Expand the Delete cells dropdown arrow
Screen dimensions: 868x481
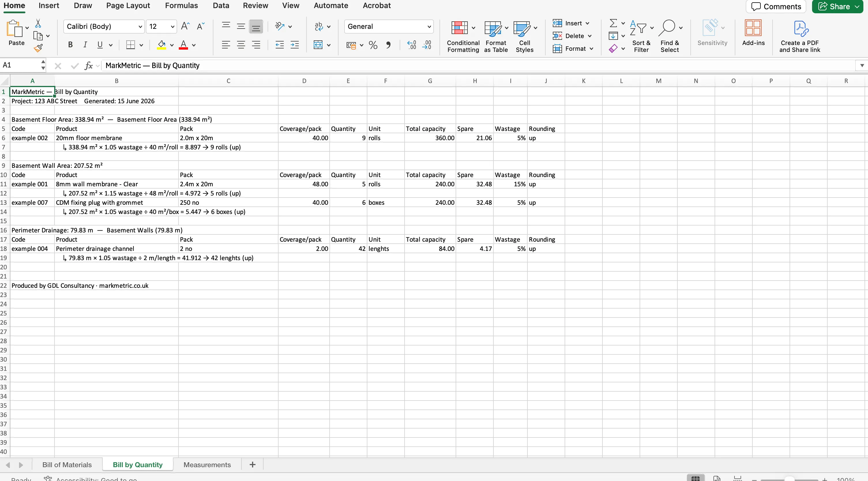coord(590,36)
